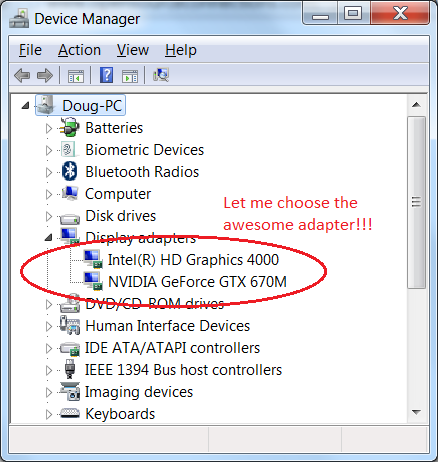
Task: Click the Show/Hide Action Pane toolbar icon
Action: point(130,76)
